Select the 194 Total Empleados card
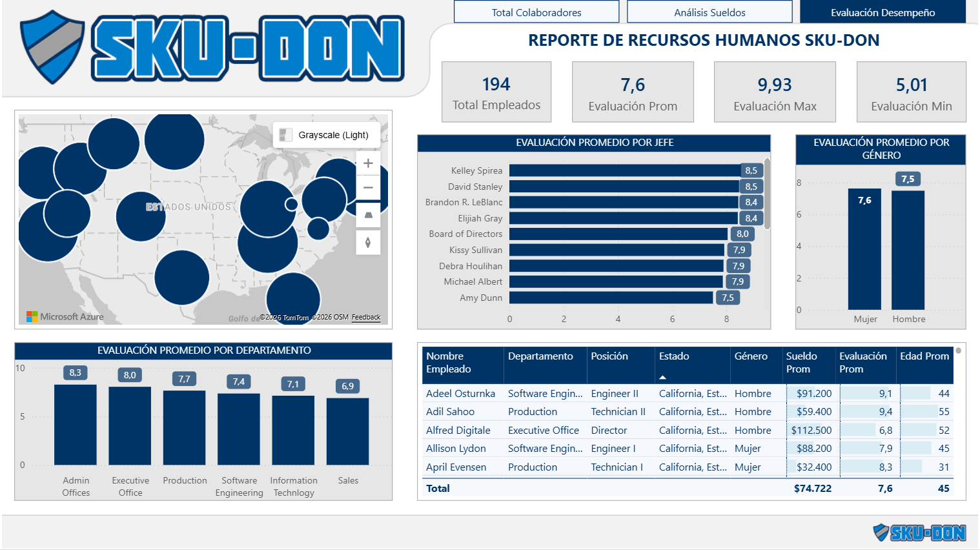This screenshot has height=550, width=980. 496,92
